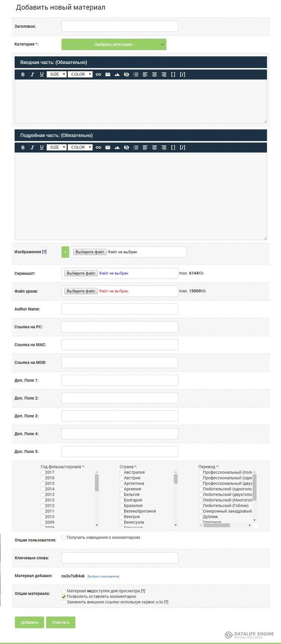This screenshot has width=281, height=644.
Task: Add hidden text via Подробная часть crossed-eye icon
Action: pyautogui.click(x=126, y=147)
